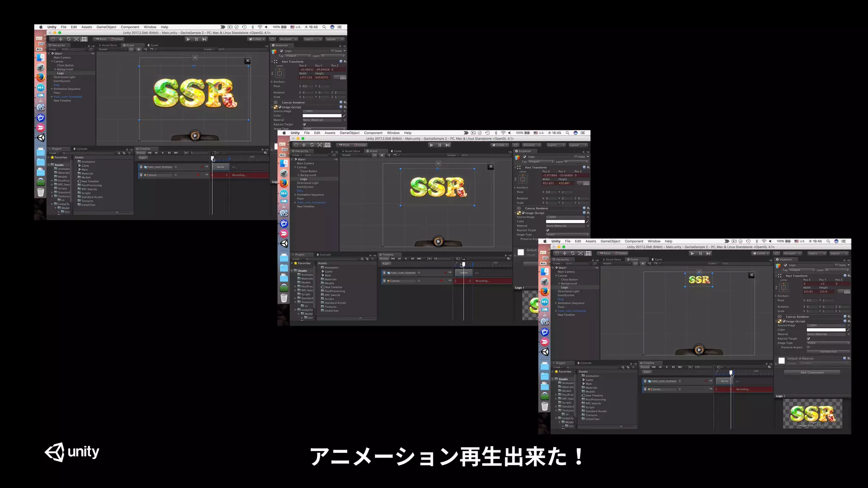This screenshot has height=488, width=868.
Task: Click timeline go-to-end icon in front Unity window
Action: pyautogui.click(x=680, y=367)
